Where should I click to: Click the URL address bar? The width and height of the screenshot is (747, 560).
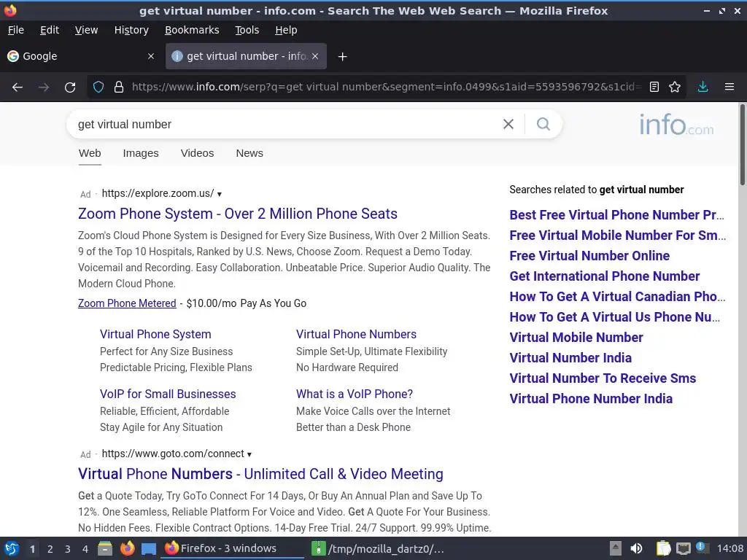pyautogui.click(x=386, y=87)
